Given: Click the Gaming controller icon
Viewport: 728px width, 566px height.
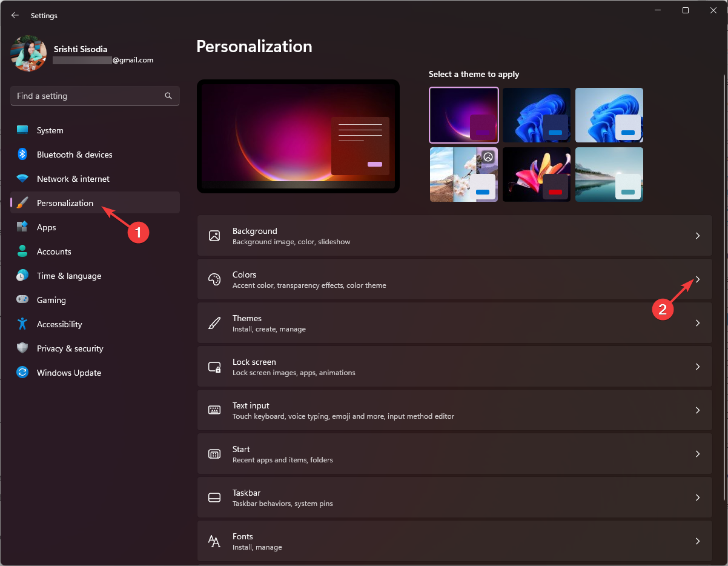Looking at the screenshot, I should tap(22, 300).
